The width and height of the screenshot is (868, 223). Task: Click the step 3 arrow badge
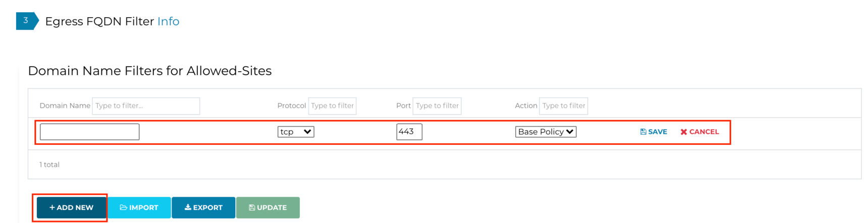27,21
